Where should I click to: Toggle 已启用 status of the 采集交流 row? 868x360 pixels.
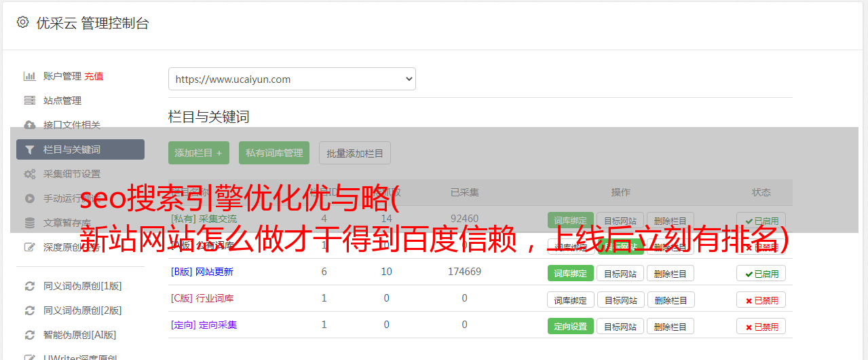coord(761,221)
